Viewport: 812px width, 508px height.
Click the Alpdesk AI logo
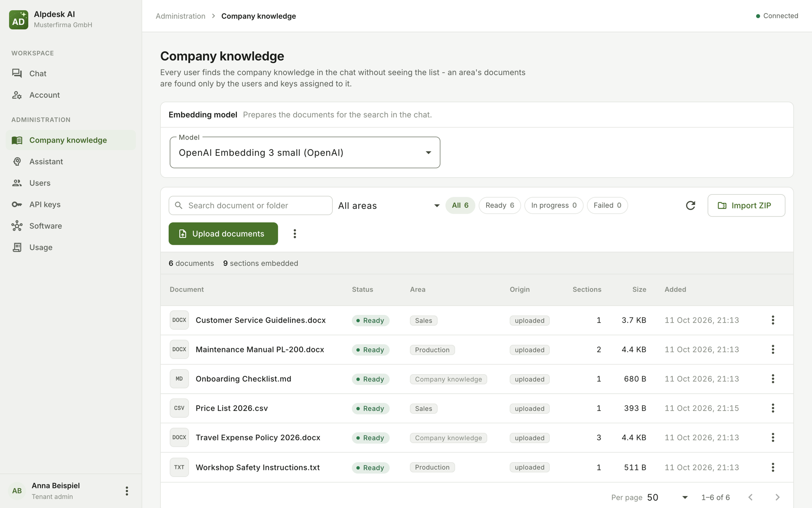pyautogui.click(x=19, y=19)
